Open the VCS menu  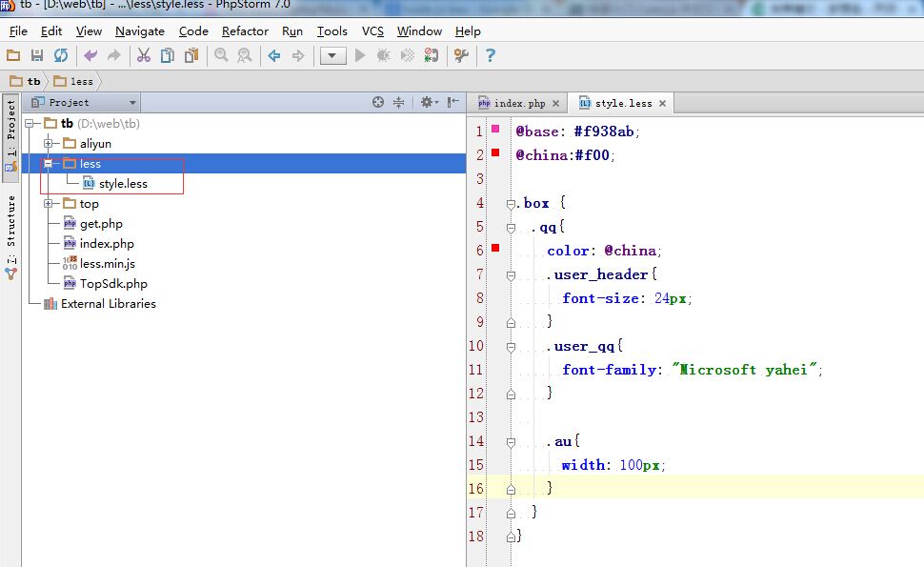(x=372, y=31)
